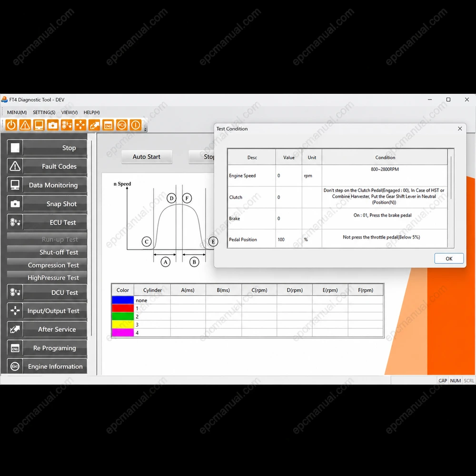Click the power icon in the orange toolbar

pos(11,125)
